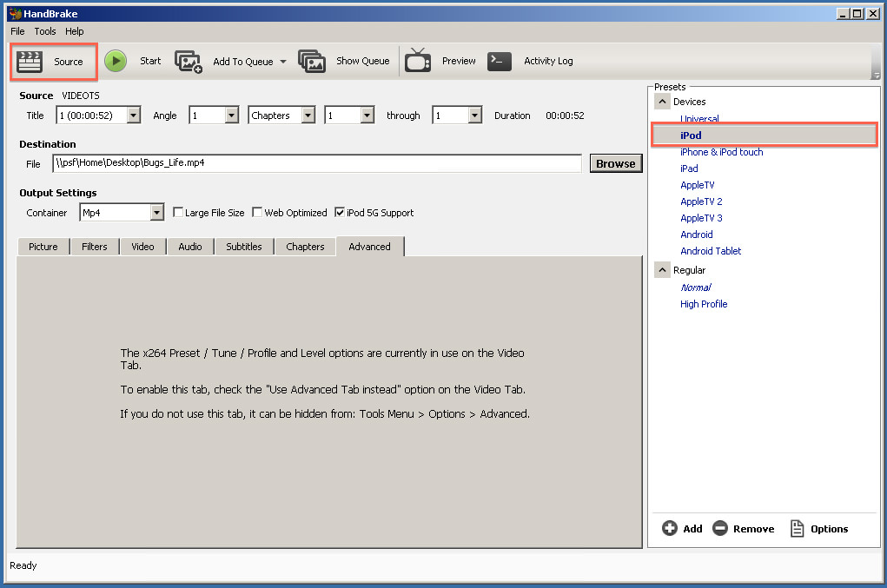Viewport: 887px width, 588px height.
Task: Select the Normal preset
Action: 696,287
